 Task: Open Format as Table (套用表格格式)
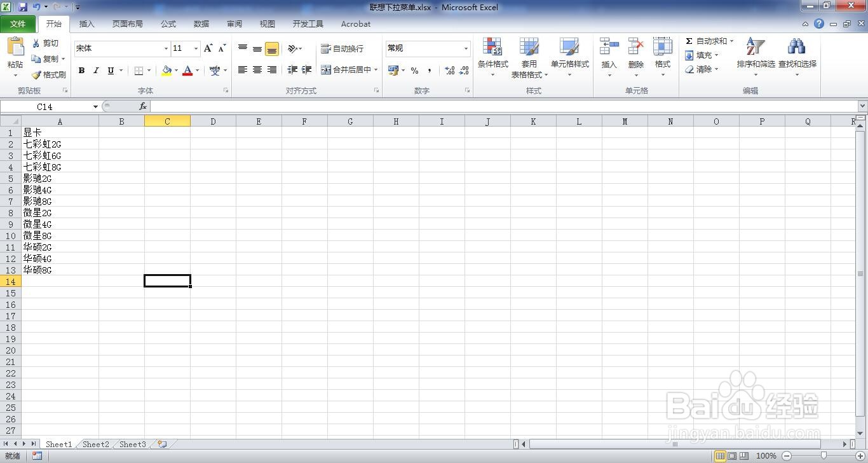529,57
